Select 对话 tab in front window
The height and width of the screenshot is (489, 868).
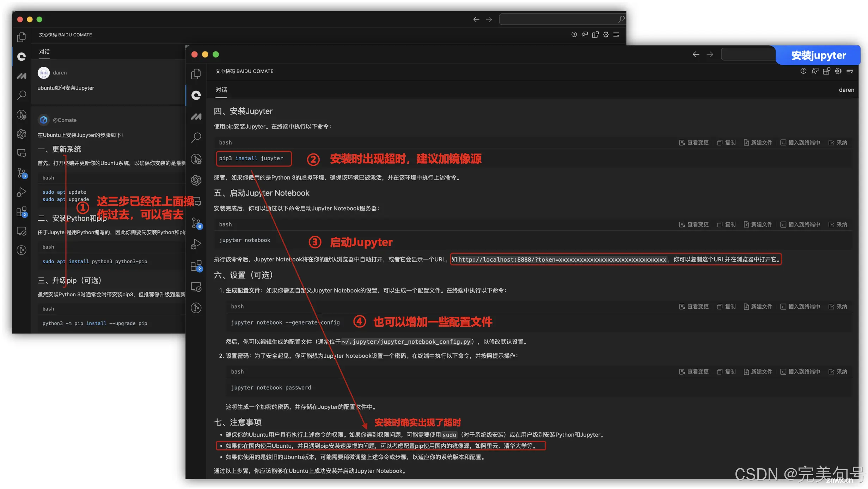221,90
